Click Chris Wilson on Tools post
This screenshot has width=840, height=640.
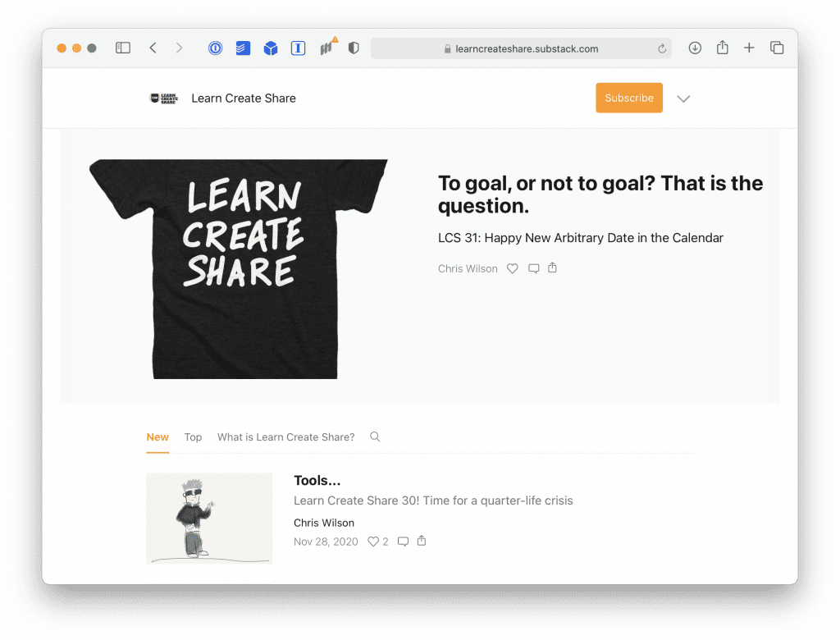point(324,523)
